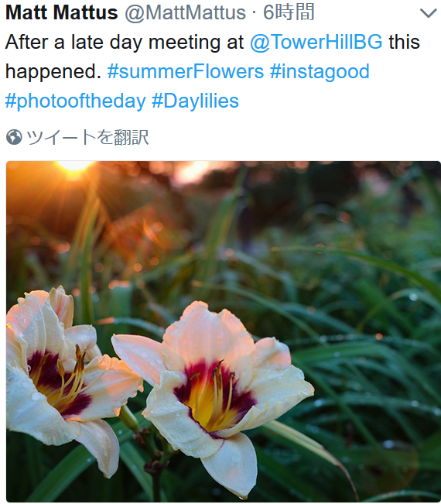Open the #photooftheday hashtag

click(x=76, y=101)
